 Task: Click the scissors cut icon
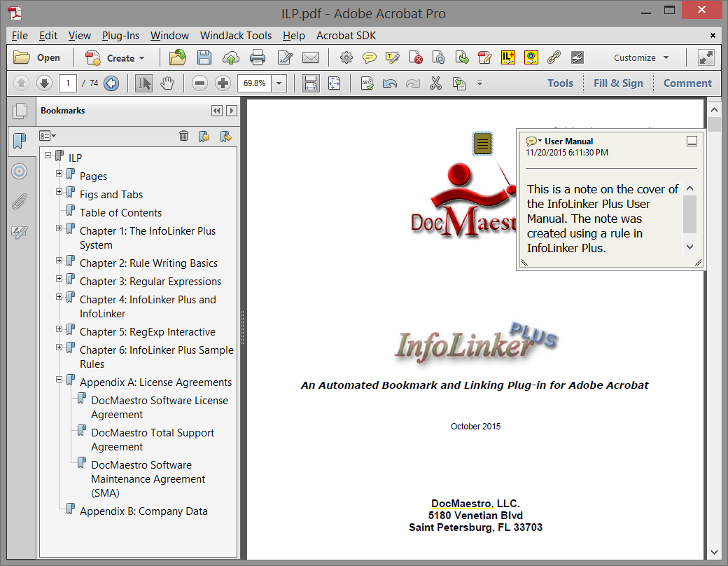[435, 83]
